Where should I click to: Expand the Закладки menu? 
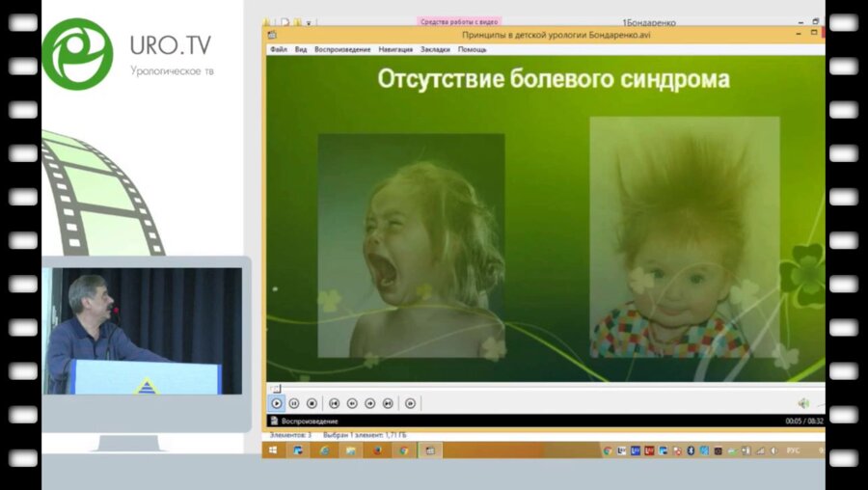tap(435, 49)
